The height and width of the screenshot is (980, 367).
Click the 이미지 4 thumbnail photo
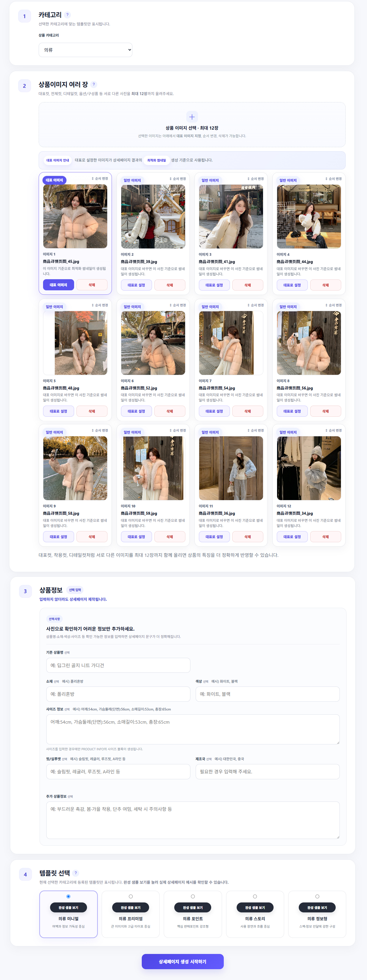coord(309,217)
